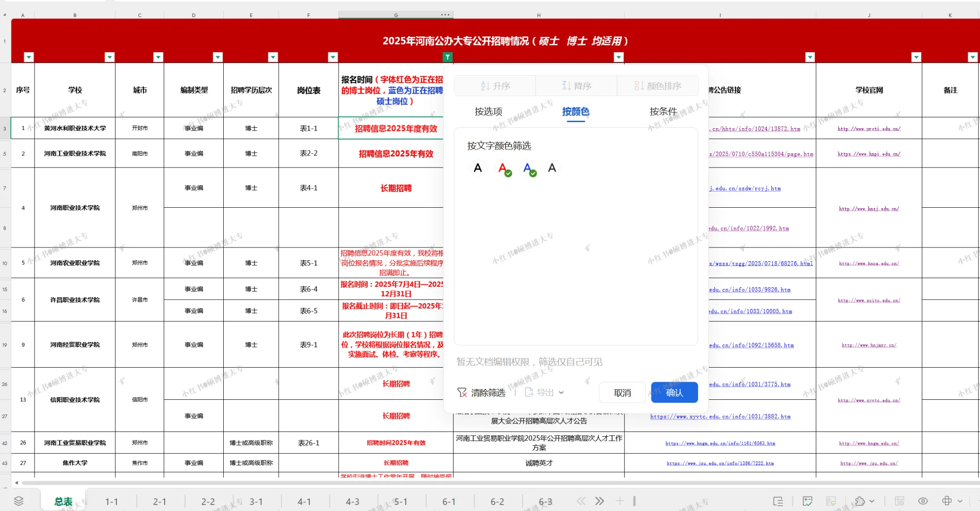980x511 pixels.
Task: Open the 学校 column filter dropdown
Action: coord(110,57)
